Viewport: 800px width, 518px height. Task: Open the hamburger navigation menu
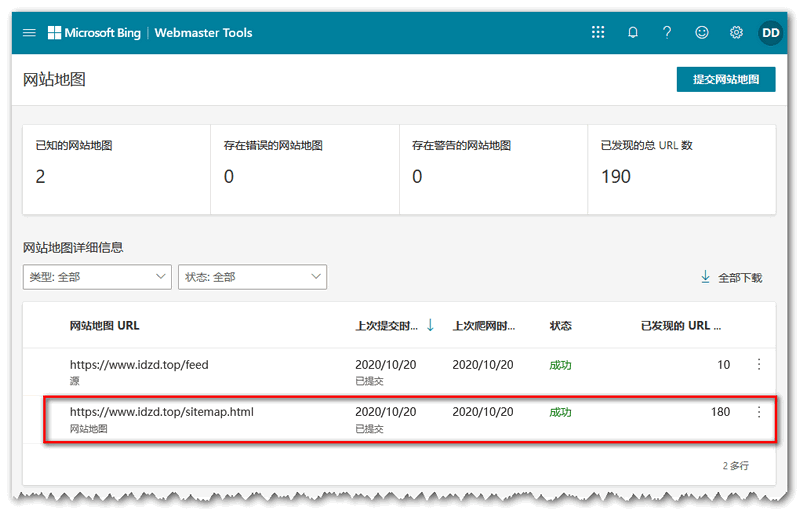pyautogui.click(x=30, y=33)
